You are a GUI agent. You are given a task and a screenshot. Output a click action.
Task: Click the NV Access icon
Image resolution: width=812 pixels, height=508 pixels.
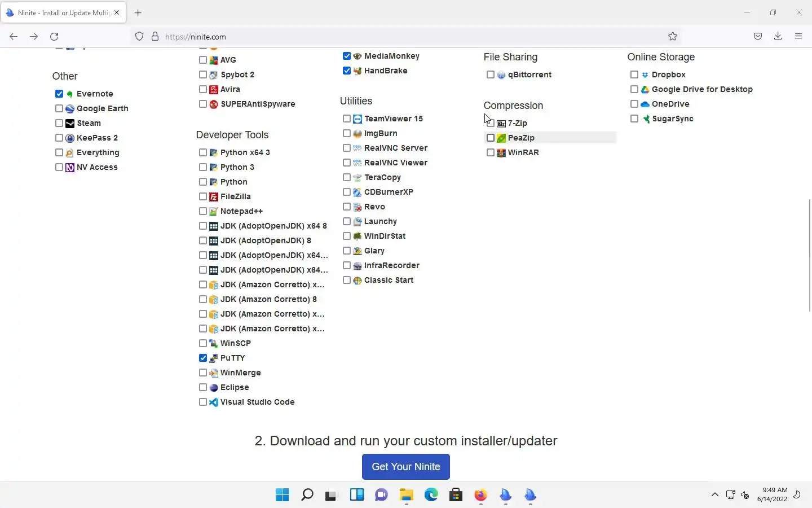70,167
